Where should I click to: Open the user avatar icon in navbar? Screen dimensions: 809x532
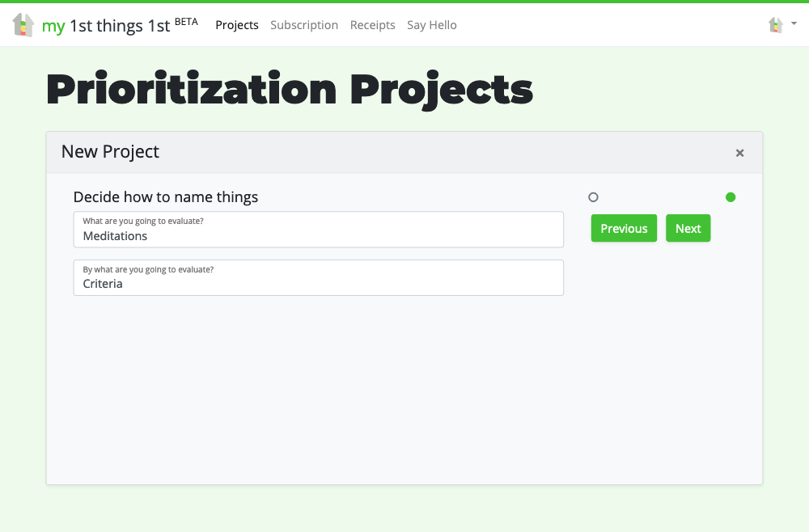776,25
